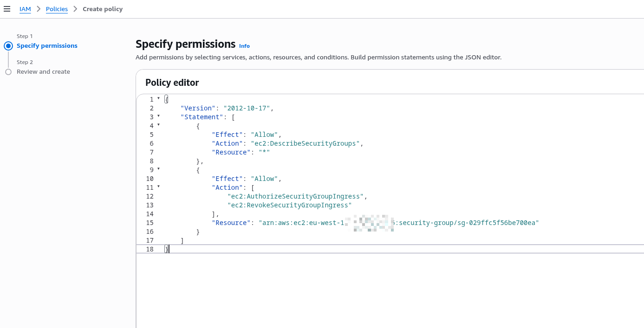Select the Step 1 radio indicator

8,46
